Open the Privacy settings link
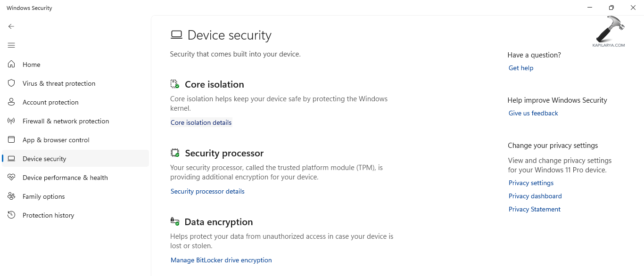 [x=531, y=183]
